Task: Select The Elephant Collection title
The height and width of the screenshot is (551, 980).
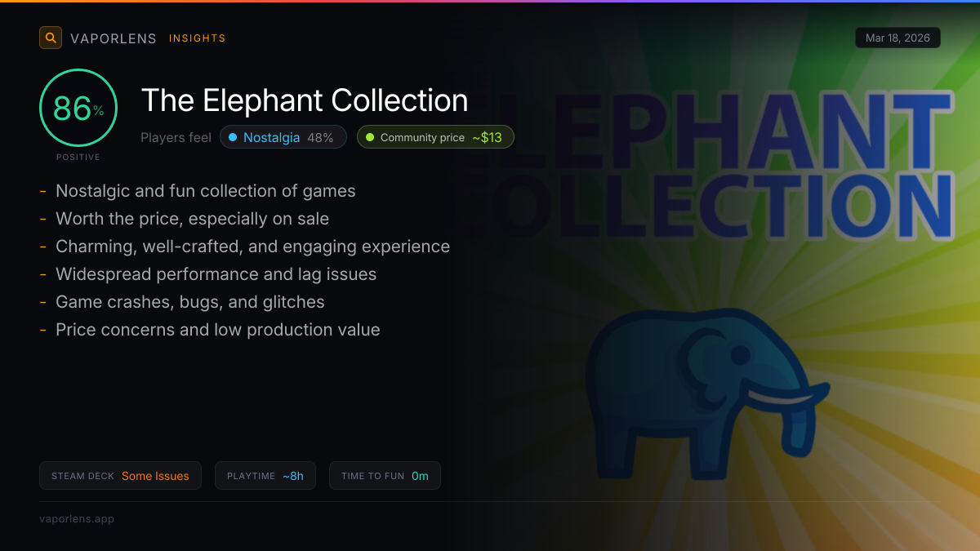Action: [305, 100]
